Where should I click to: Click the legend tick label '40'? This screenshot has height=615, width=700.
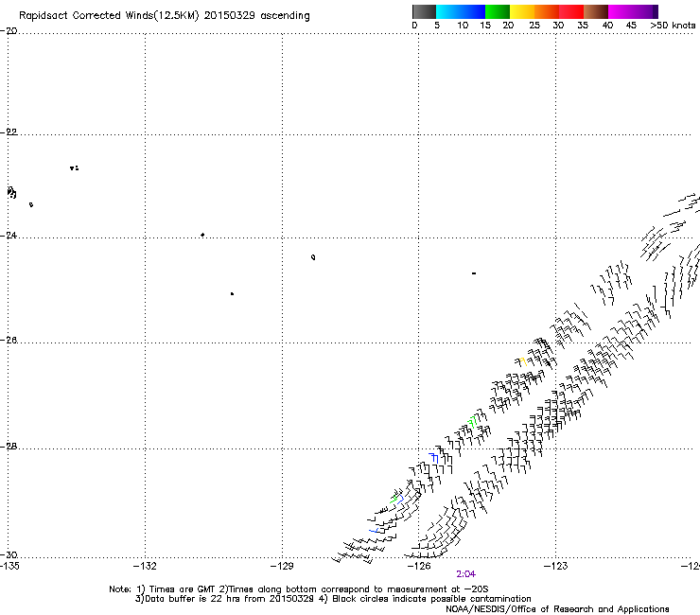click(x=607, y=26)
